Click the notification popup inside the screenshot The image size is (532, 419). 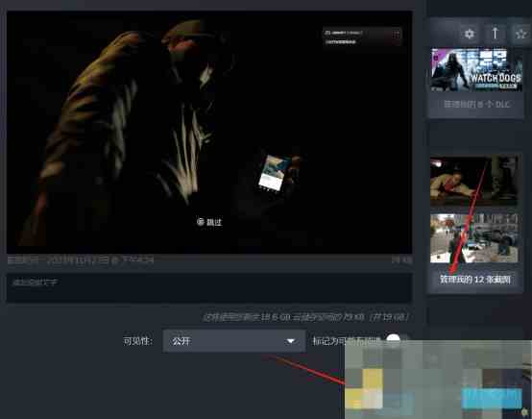[362, 37]
